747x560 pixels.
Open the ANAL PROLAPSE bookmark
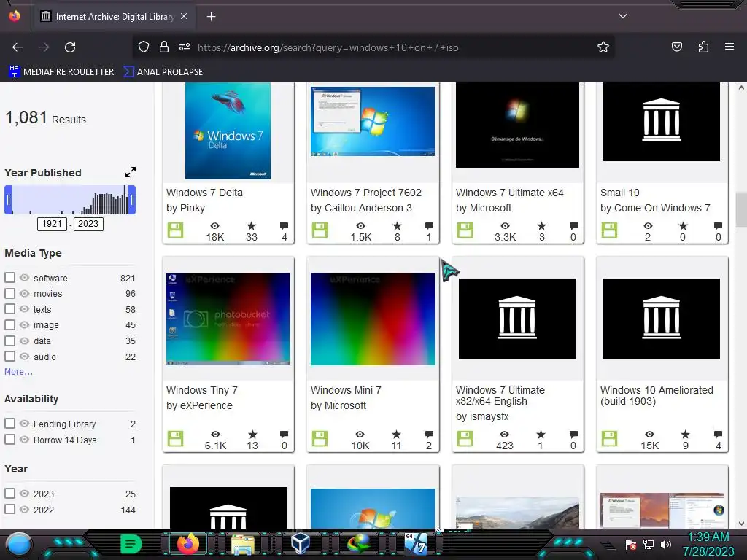click(x=163, y=72)
